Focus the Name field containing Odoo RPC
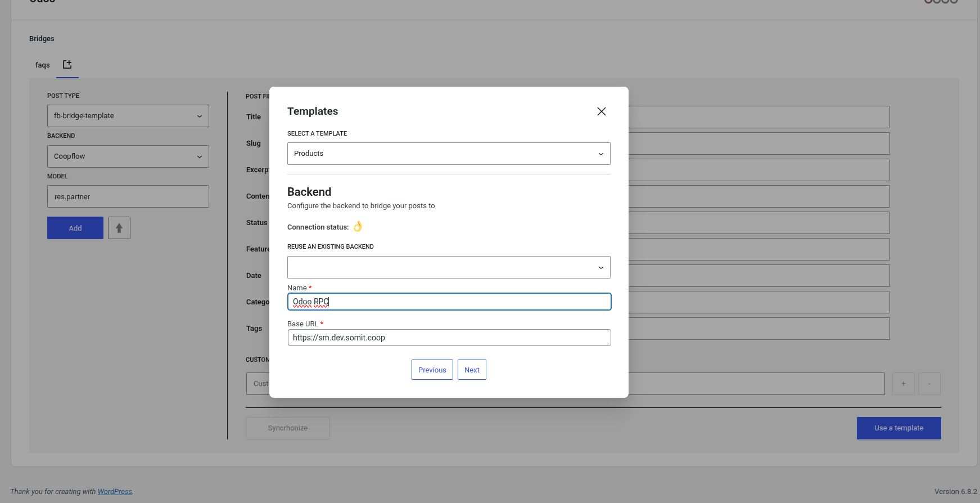The width and height of the screenshot is (980, 503). pyautogui.click(x=449, y=302)
